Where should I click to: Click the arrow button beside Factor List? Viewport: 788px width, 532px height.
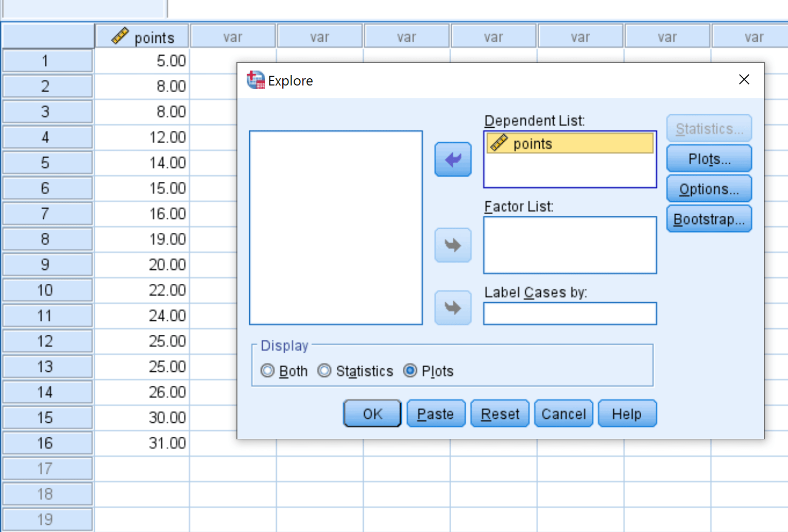(x=453, y=245)
